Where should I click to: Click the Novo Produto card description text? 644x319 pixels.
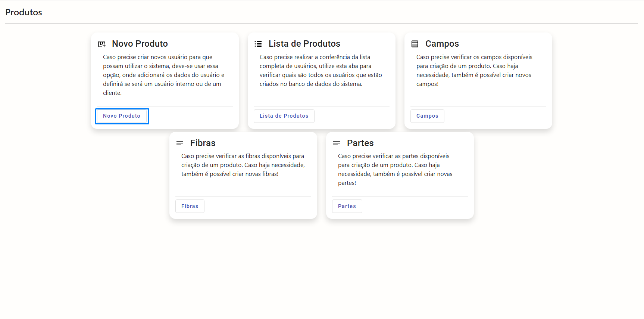coord(163,75)
